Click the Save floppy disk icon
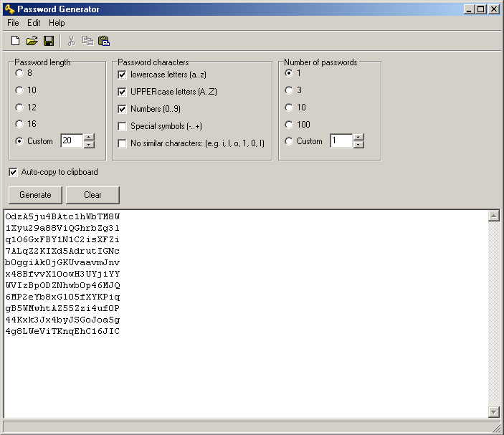 (x=49, y=41)
